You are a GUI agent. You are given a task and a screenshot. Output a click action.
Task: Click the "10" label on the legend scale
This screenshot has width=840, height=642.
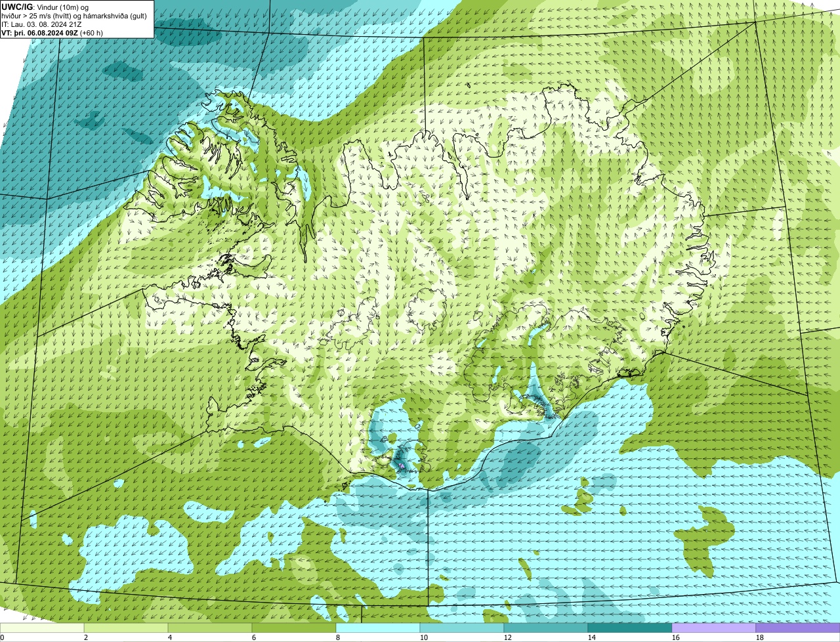click(x=424, y=637)
